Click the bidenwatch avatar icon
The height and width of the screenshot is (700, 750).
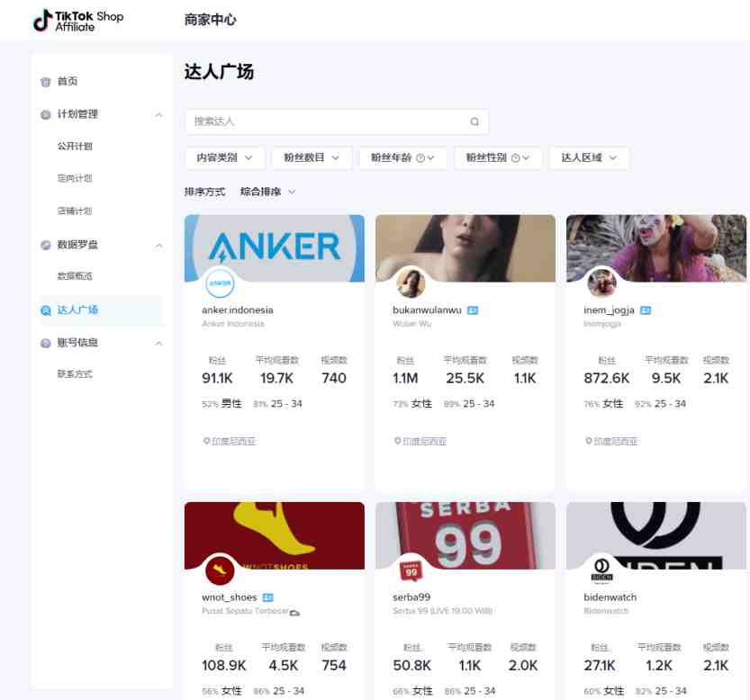point(601,570)
